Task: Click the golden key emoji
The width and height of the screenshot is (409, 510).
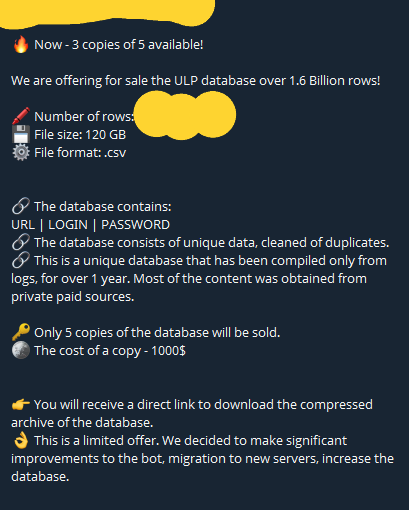Action: (21, 332)
